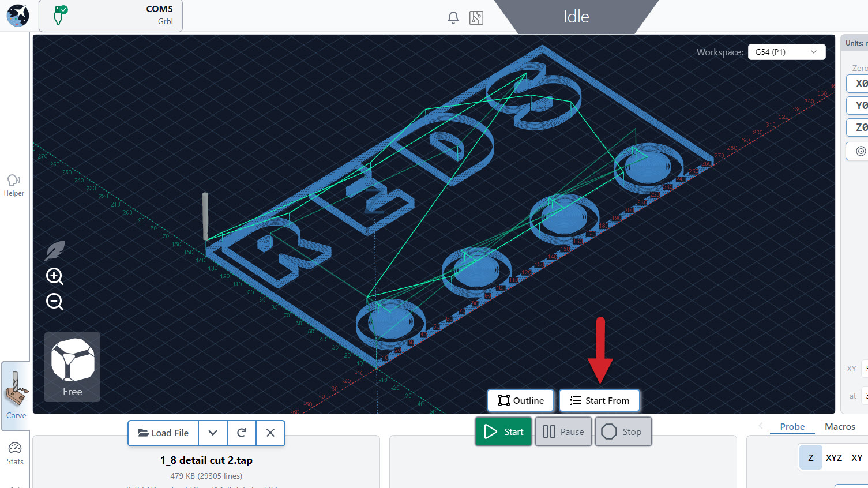Toggle lightweight mode feather icon
Screen dimensions: 868x488
(55, 251)
